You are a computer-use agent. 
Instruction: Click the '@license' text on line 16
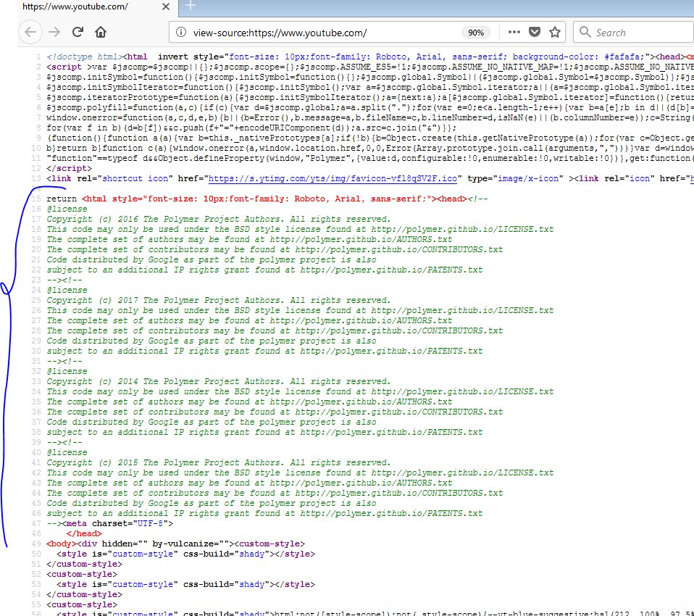coord(67,209)
